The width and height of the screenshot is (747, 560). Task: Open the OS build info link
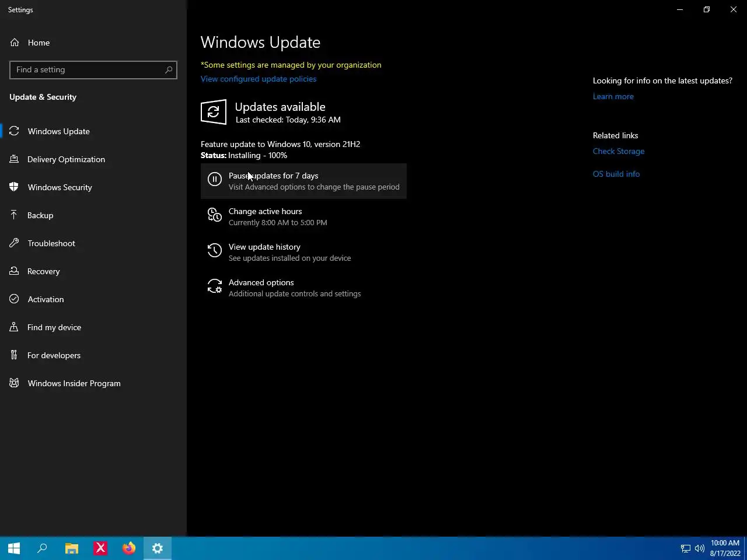point(616,174)
